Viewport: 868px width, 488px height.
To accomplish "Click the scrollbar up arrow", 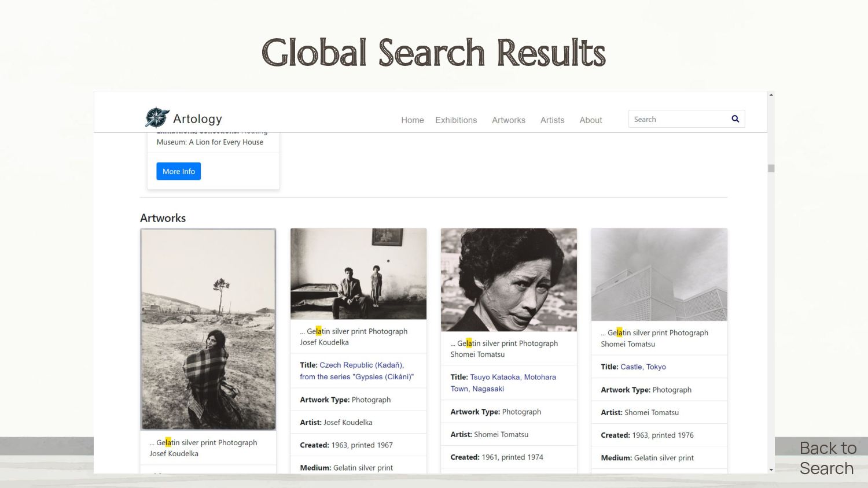I will coord(771,95).
